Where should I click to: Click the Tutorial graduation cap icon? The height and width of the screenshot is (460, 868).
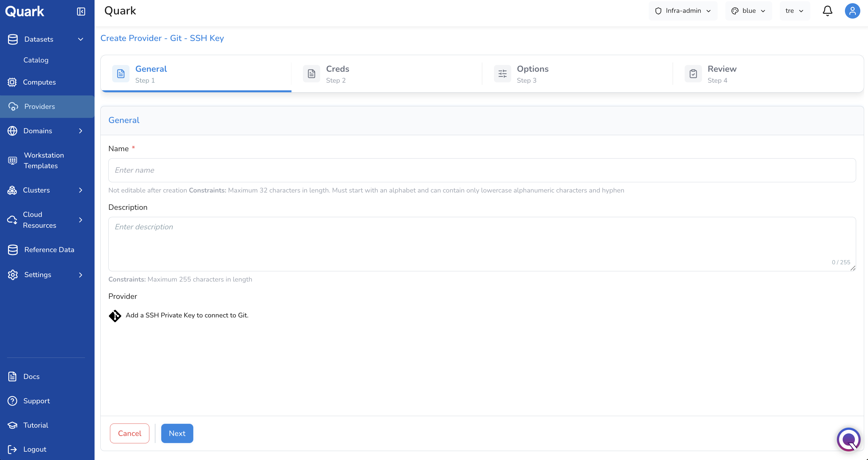point(13,425)
